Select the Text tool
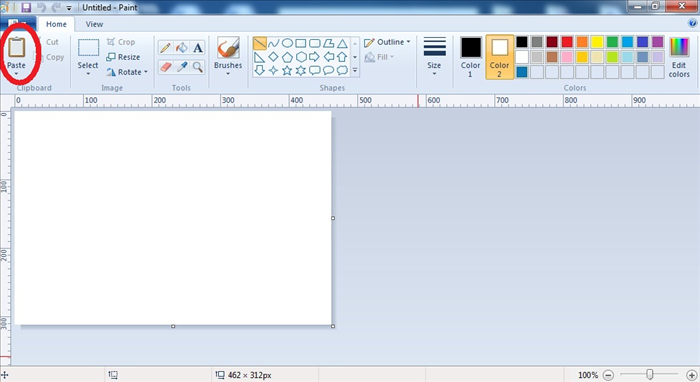Screen dimensions: 700x382 (197, 48)
